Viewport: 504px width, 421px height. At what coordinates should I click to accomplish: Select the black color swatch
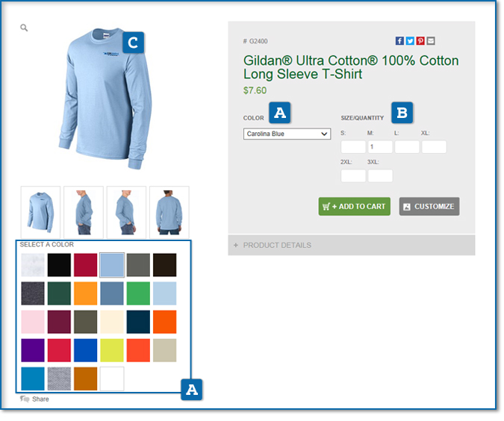[x=59, y=265]
